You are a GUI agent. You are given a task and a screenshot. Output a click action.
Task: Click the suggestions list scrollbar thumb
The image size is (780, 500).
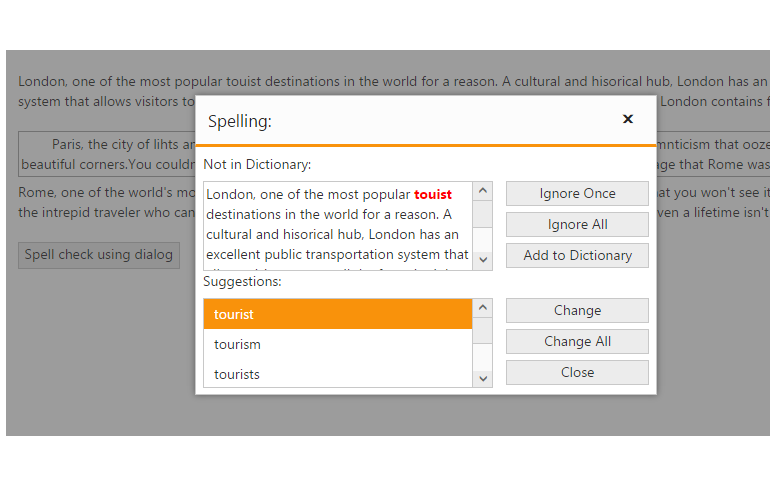[x=483, y=332]
